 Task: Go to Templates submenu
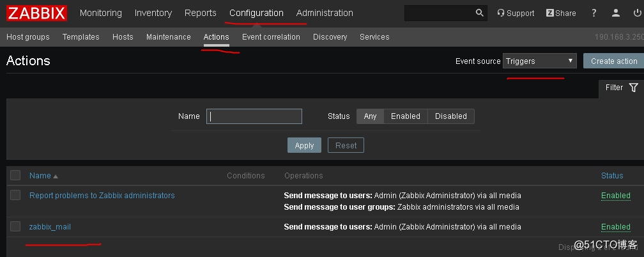coord(81,37)
